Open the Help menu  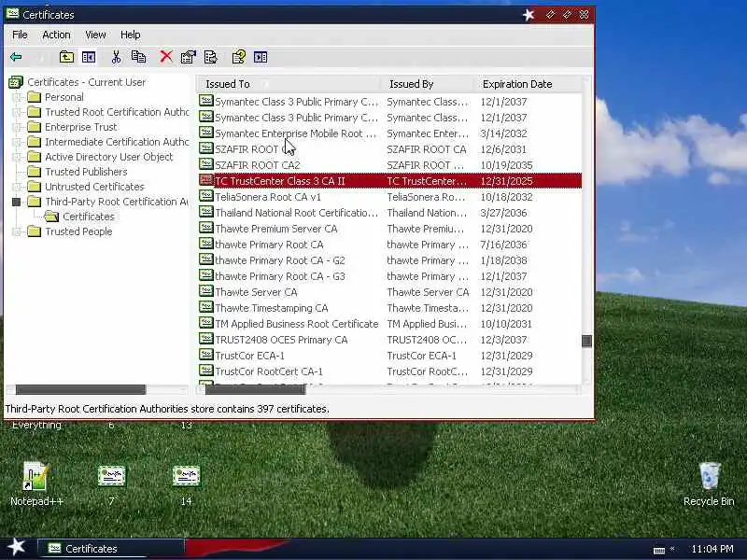click(x=130, y=35)
